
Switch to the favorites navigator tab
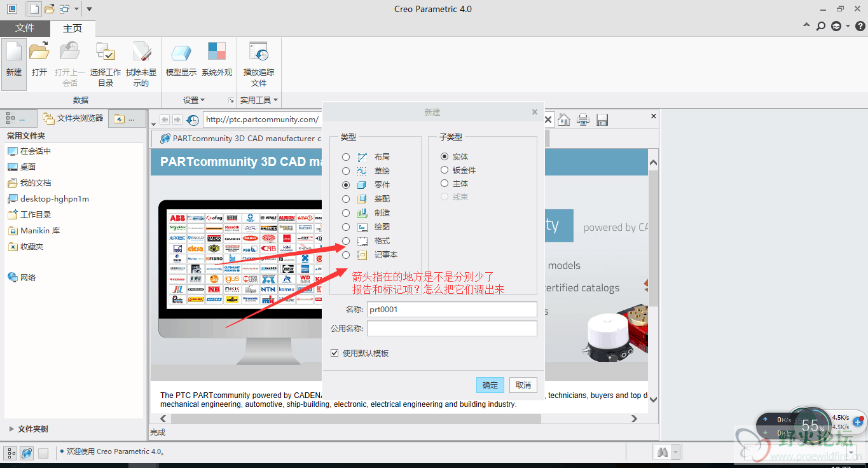coord(126,118)
